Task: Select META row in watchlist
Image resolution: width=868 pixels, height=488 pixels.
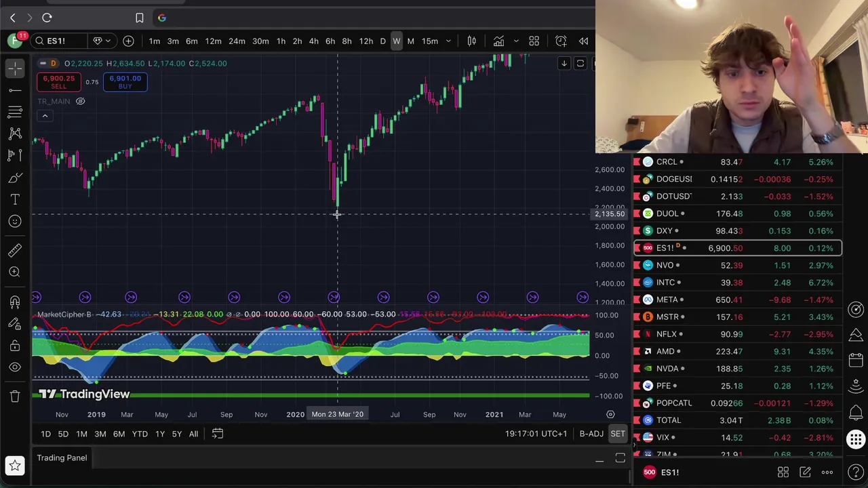Action: tap(738, 300)
